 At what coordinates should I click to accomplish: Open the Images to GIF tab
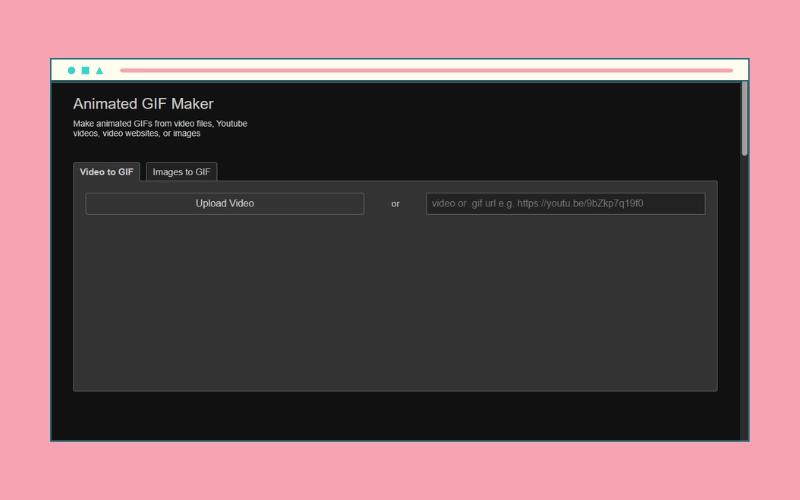point(182,172)
